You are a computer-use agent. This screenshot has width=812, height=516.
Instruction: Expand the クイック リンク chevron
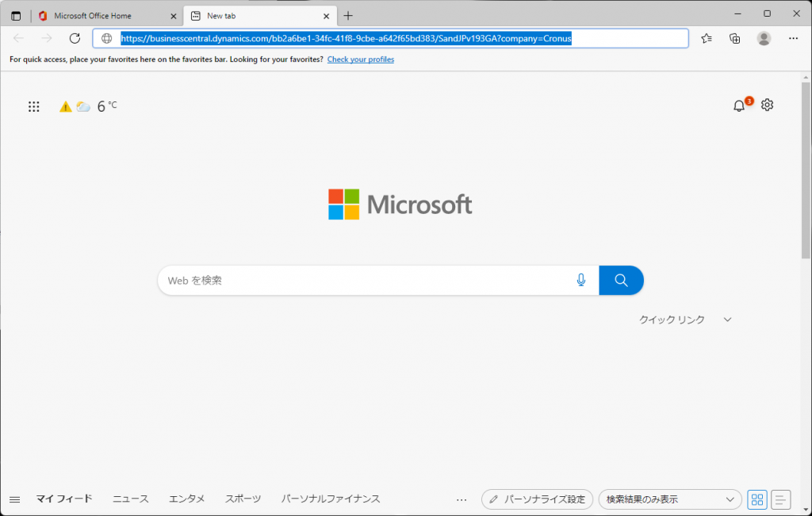[728, 320]
